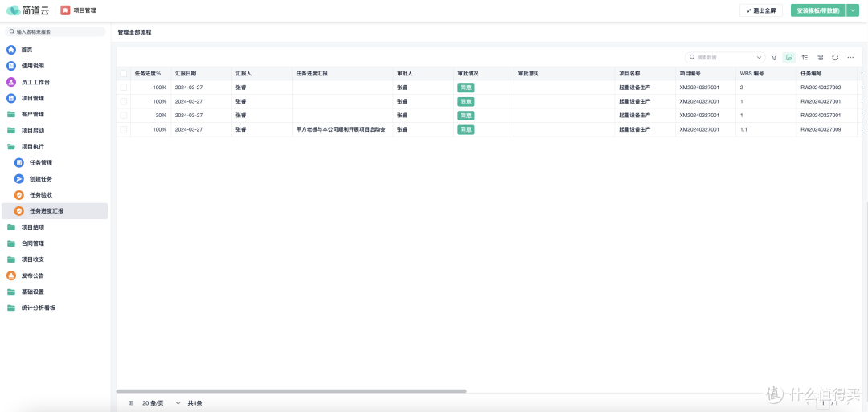Click the 创建任务 arrow icon
The image size is (868, 412).
click(x=18, y=178)
